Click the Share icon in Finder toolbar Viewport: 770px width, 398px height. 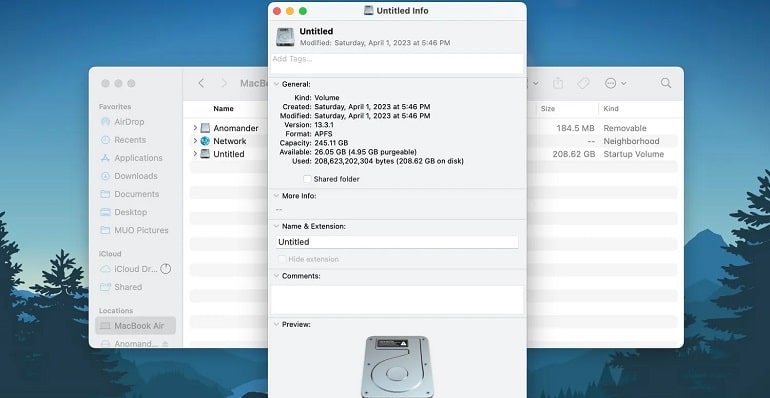[558, 83]
